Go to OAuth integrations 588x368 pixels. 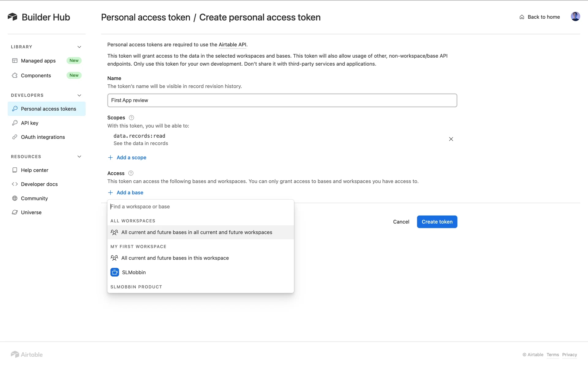coord(43,137)
